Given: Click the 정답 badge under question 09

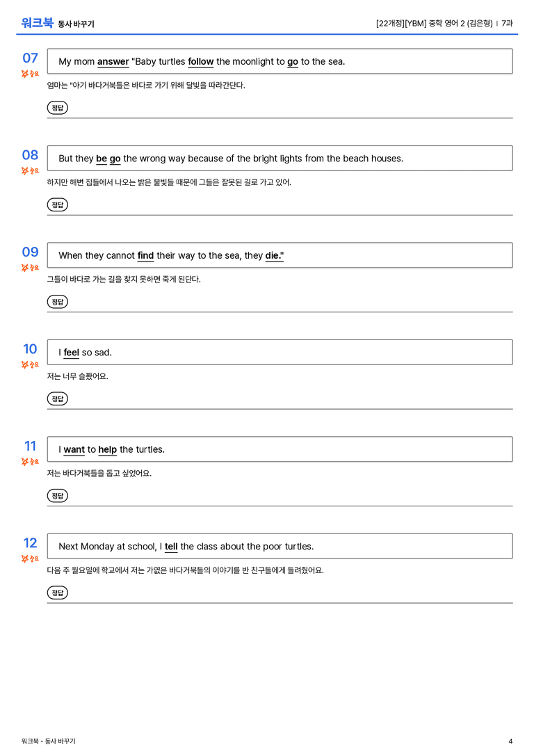Looking at the screenshot, I should click(x=57, y=301).
